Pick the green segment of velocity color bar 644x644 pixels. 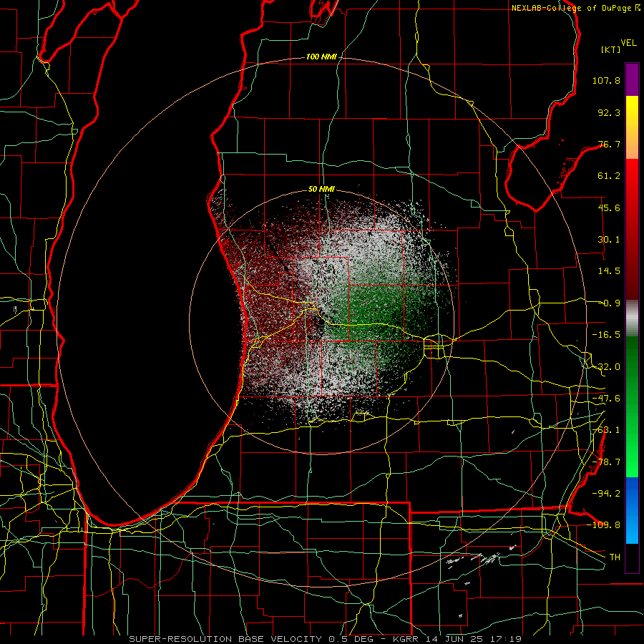[632, 406]
